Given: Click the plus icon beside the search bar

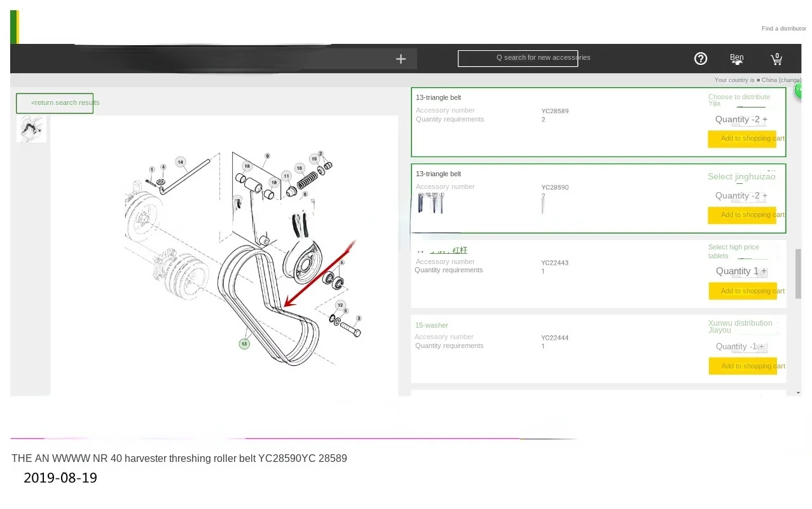Looking at the screenshot, I should point(401,59).
